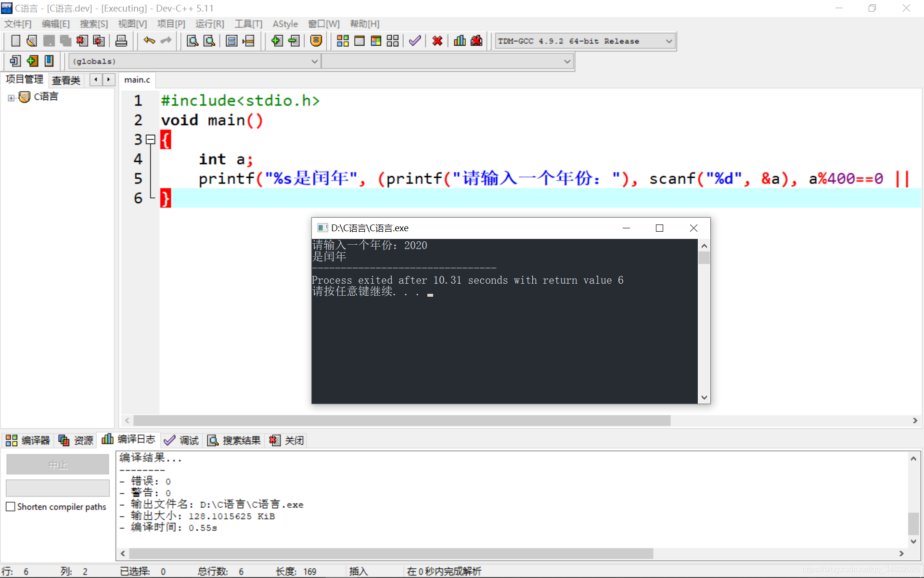This screenshot has width=924, height=578.
Task: Open the 运行[R] menu
Action: click(x=209, y=24)
